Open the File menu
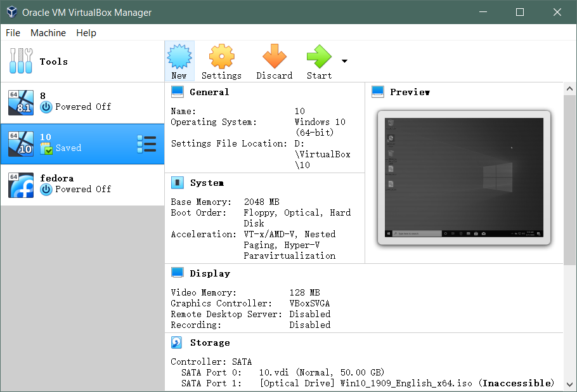Viewport: 577px width, 392px height. pos(13,33)
